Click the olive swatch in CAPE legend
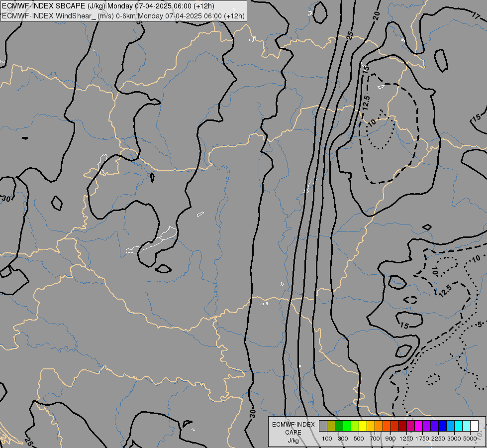The width and height of the screenshot is (487, 448). [331, 426]
